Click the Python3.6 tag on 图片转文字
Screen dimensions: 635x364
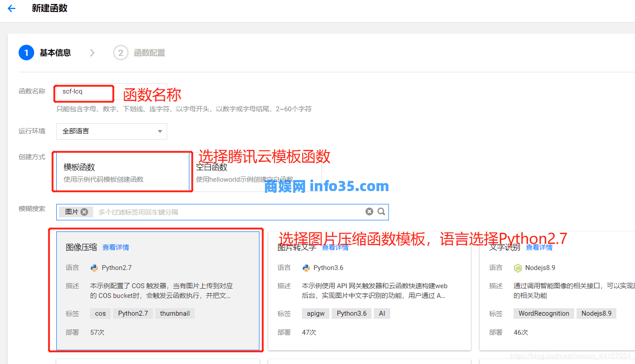click(x=352, y=313)
